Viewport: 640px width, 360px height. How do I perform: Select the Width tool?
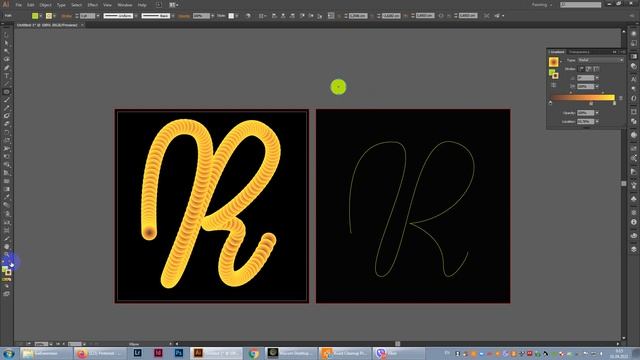coord(6,148)
